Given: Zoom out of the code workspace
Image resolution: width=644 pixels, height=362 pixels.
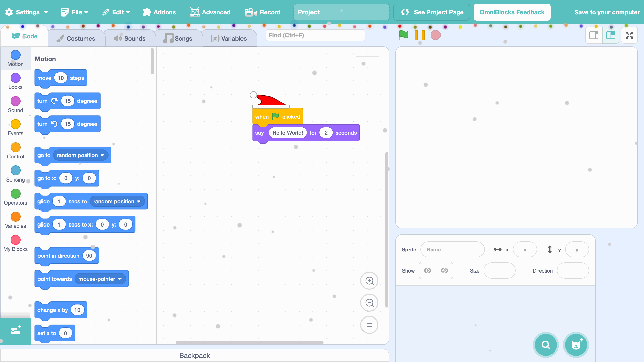Looking at the screenshot, I should pyautogui.click(x=369, y=303).
